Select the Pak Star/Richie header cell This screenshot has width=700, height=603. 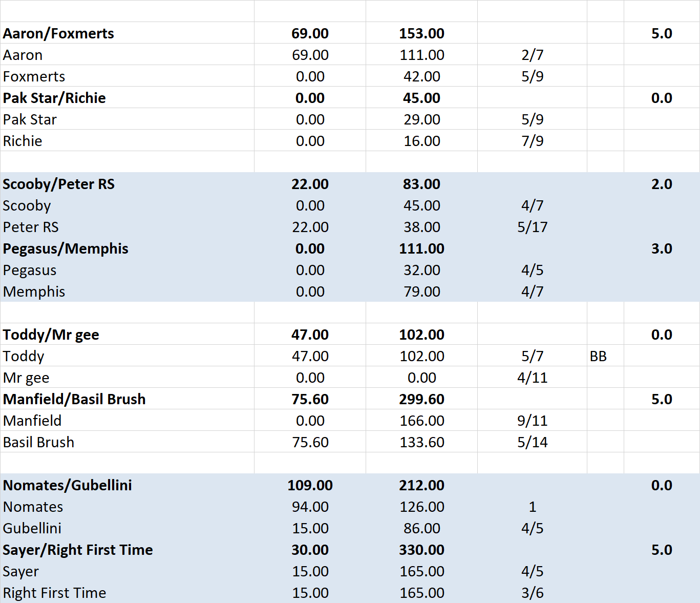[54, 98]
